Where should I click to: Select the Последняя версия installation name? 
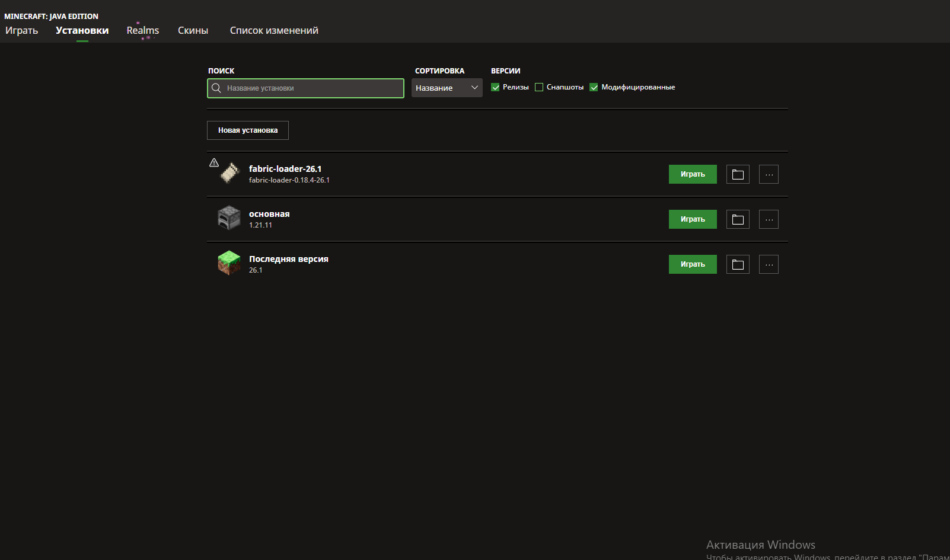pos(289,259)
